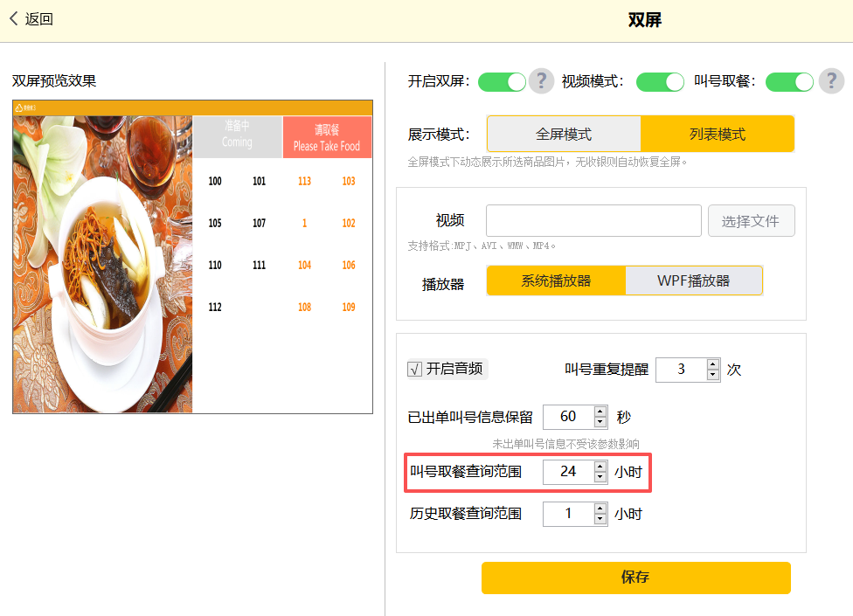
Task: Click the 选择文件 button
Action: coord(751,221)
